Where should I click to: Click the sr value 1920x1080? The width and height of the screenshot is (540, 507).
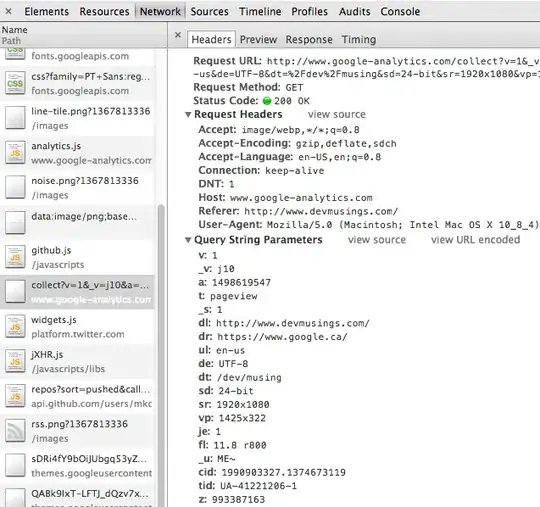tap(243, 405)
